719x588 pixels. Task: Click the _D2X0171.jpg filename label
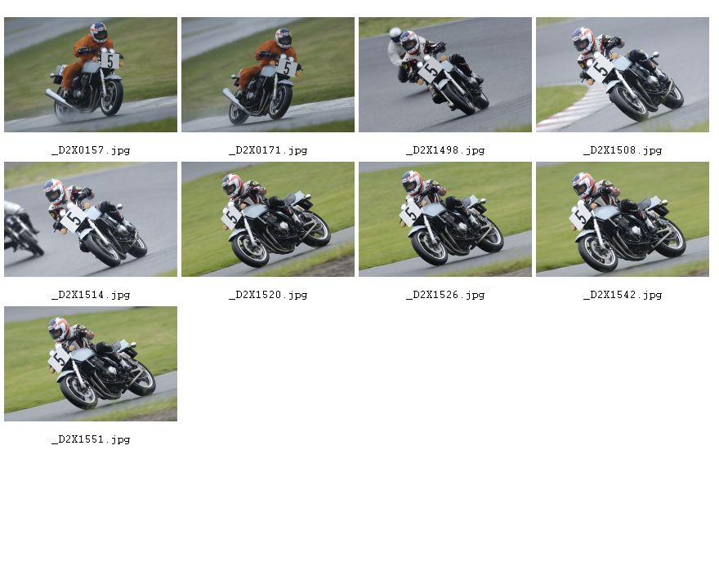pos(268,150)
